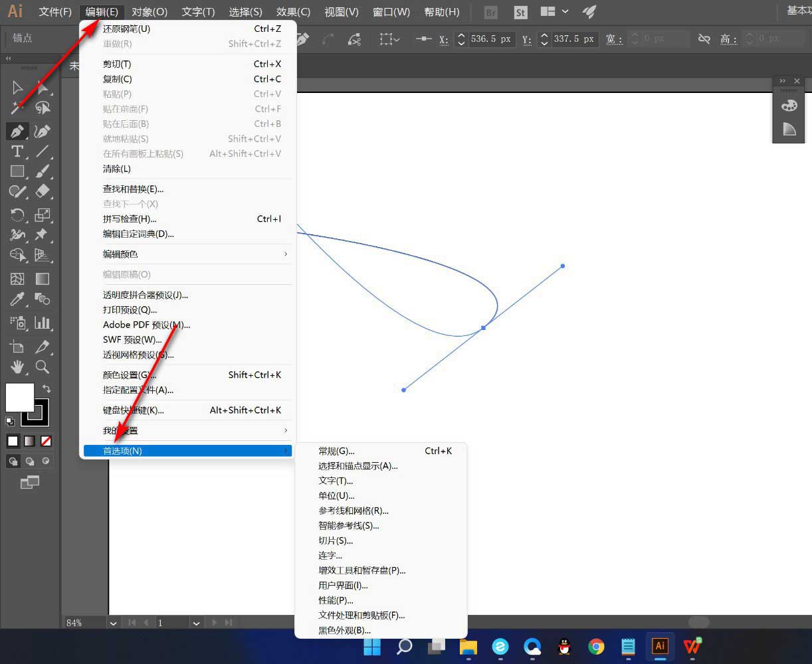Screen dimensions: 812x664
Task: Switch drawing mode to Draw Behind
Action: pos(29,461)
